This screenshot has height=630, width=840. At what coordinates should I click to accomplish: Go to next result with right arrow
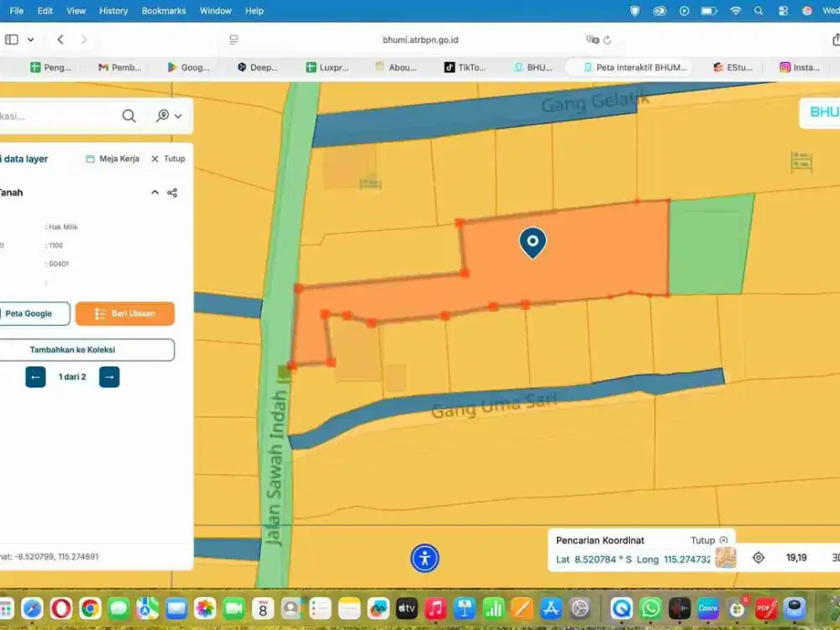pyautogui.click(x=109, y=377)
